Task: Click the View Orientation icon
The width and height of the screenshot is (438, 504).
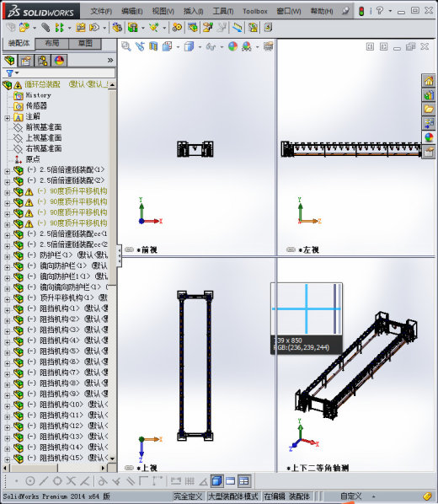Action: tap(167, 46)
